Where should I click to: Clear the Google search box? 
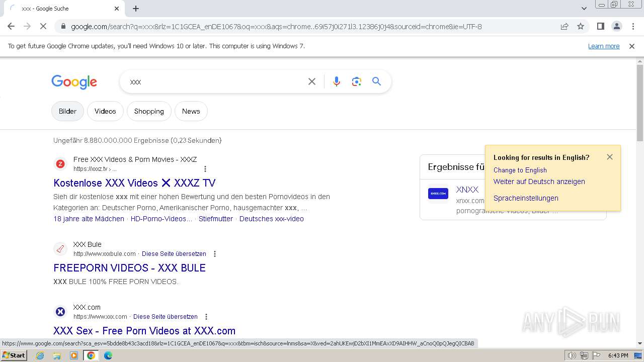312,81
